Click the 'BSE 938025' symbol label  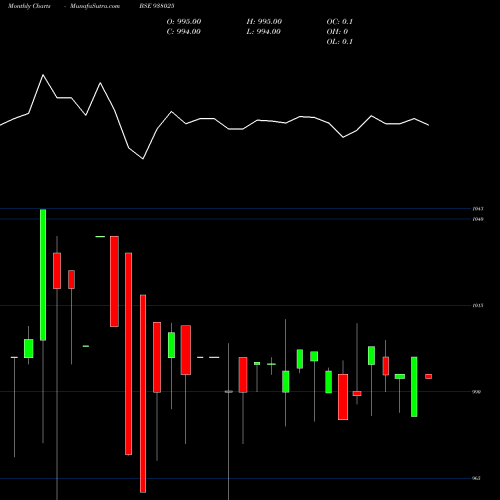pos(157,6)
